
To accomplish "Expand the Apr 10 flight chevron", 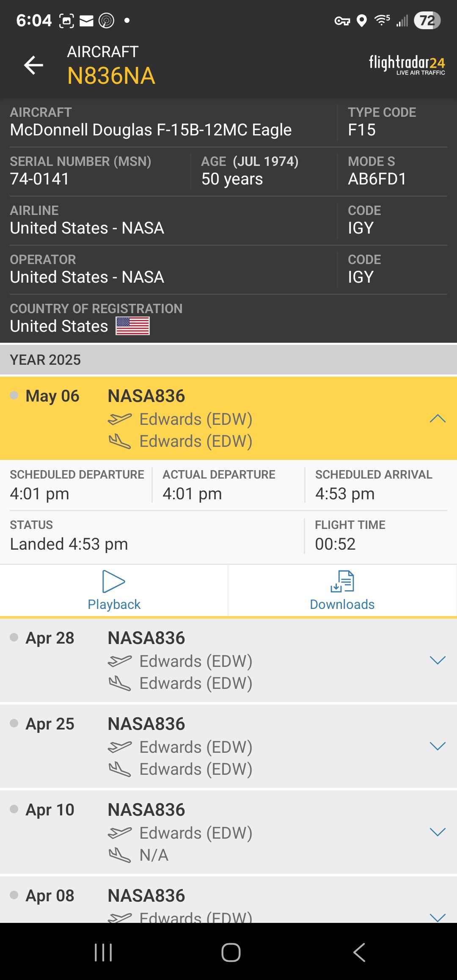I will click(438, 832).
